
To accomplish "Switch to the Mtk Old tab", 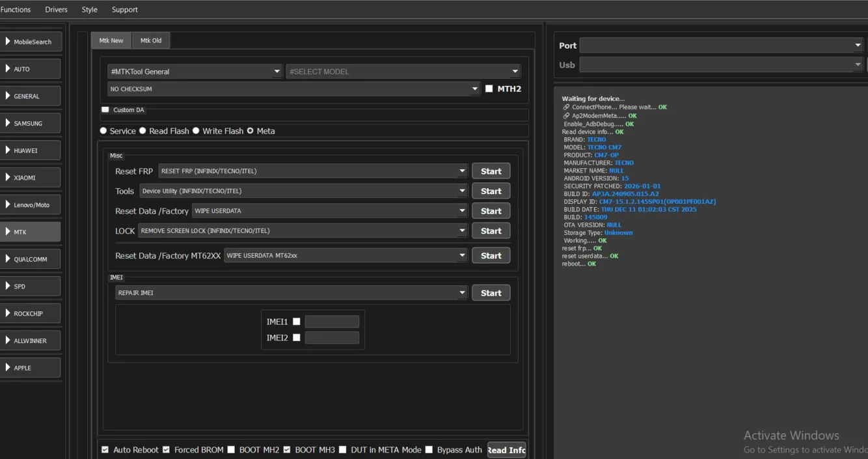I will click(151, 40).
